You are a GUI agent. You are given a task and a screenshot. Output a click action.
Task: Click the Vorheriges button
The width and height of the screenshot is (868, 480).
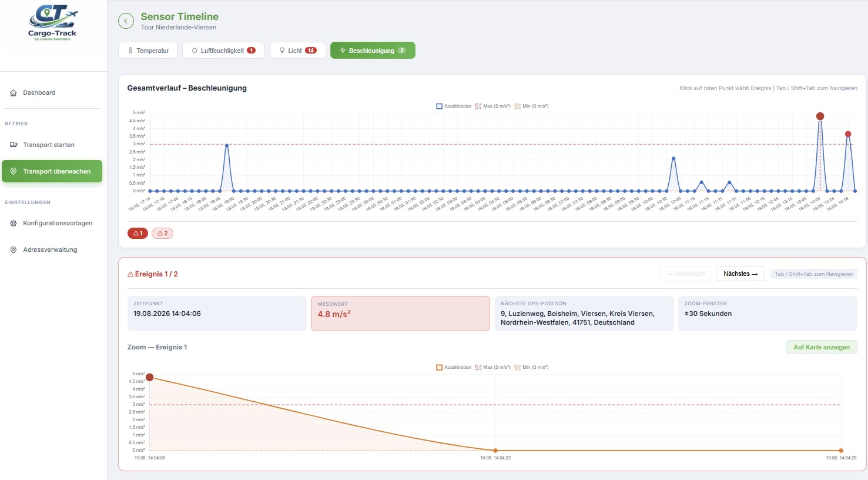click(686, 274)
